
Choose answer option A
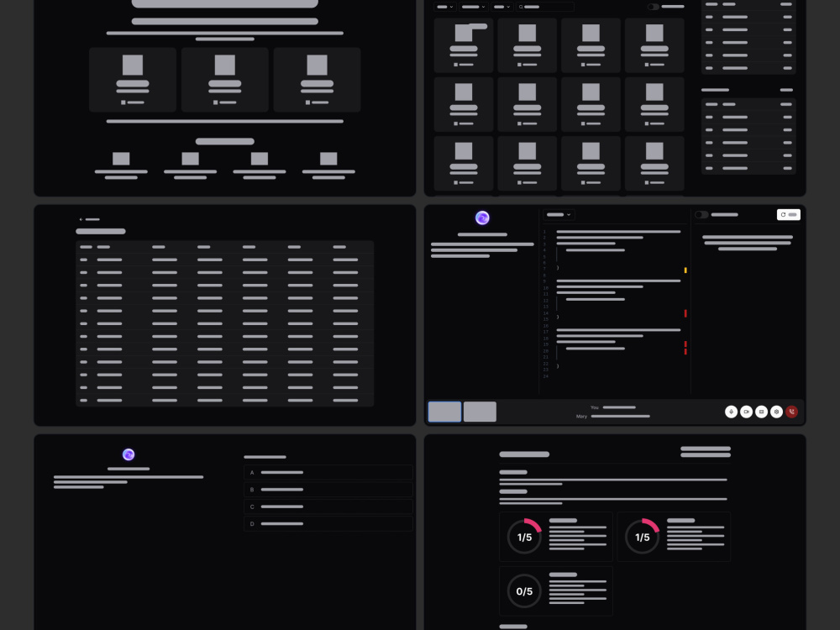(328, 472)
